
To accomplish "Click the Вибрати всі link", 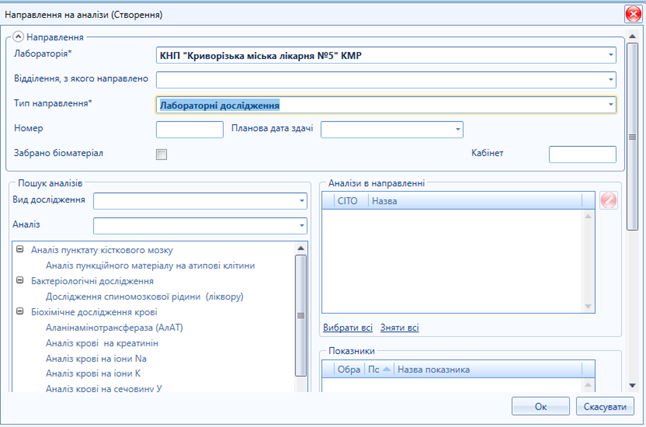I will pyautogui.click(x=348, y=328).
